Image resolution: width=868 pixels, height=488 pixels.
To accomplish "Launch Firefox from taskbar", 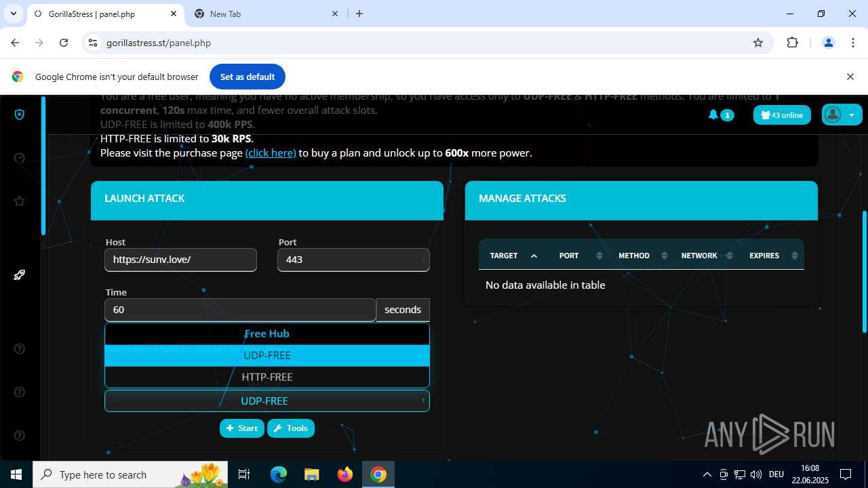I will (345, 474).
